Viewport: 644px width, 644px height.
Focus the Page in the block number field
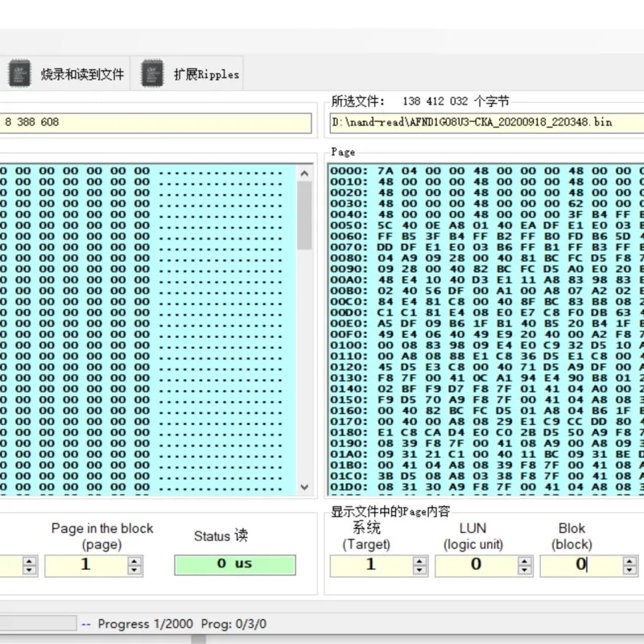click(85, 565)
